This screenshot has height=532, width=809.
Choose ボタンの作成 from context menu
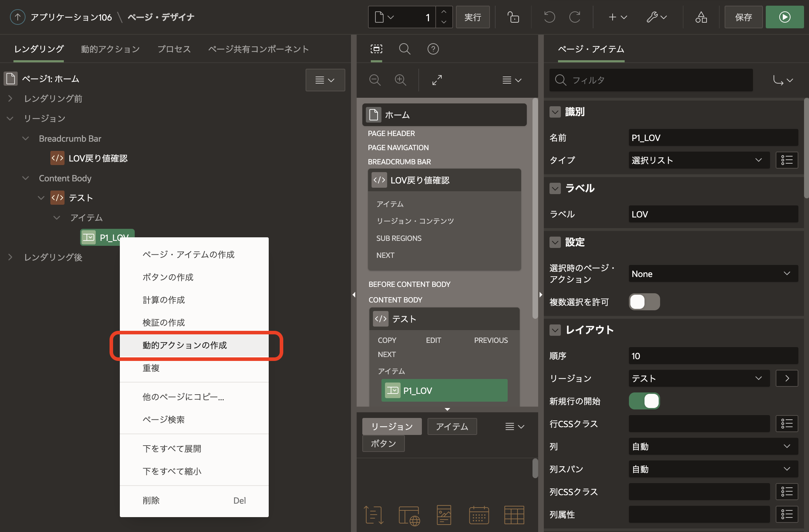pos(194,277)
